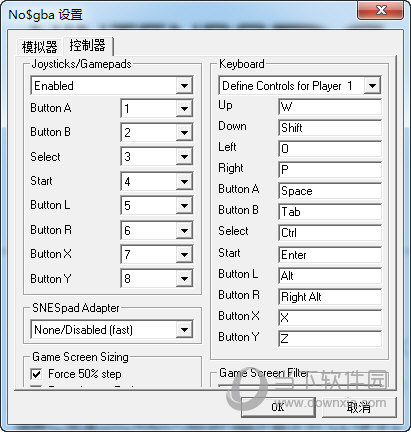This screenshot has width=411, height=432.
Task: Open joystick Button A dropdown showing 1
Action: coord(157,108)
